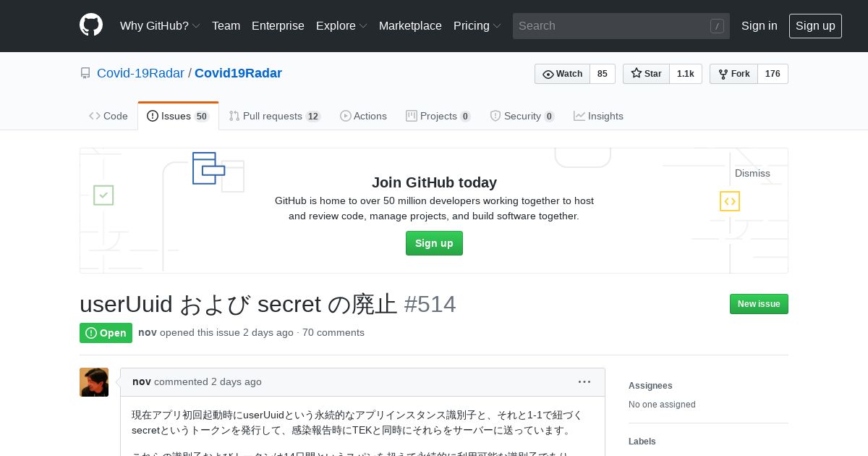
Task: Click the repository icon beside Covid-19Radar
Action: [x=85, y=73]
